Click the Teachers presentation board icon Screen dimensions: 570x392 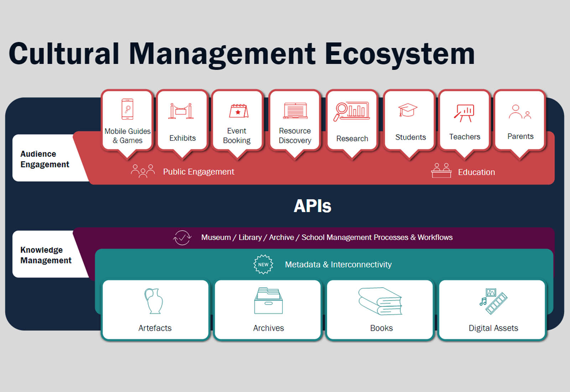(464, 112)
